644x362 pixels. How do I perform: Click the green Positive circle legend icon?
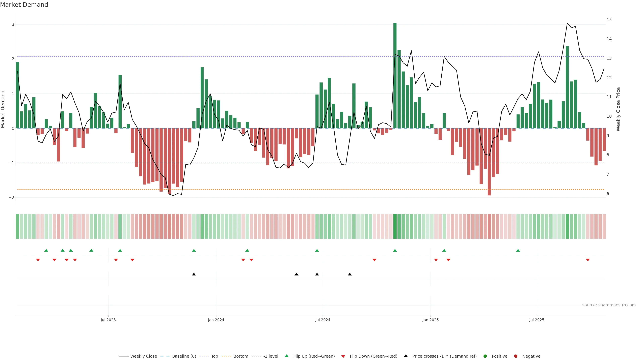click(485, 356)
